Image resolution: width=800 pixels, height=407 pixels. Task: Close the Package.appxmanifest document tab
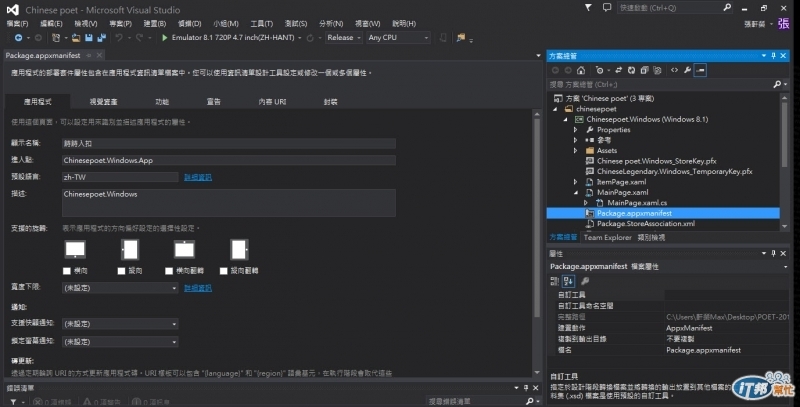click(99, 55)
